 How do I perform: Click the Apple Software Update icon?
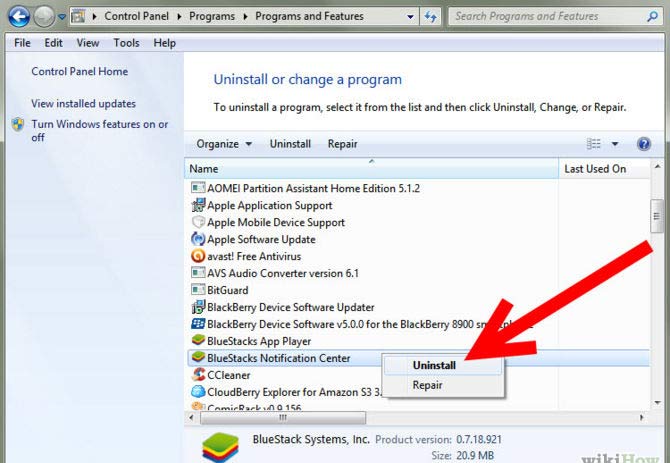tap(198, 239)
